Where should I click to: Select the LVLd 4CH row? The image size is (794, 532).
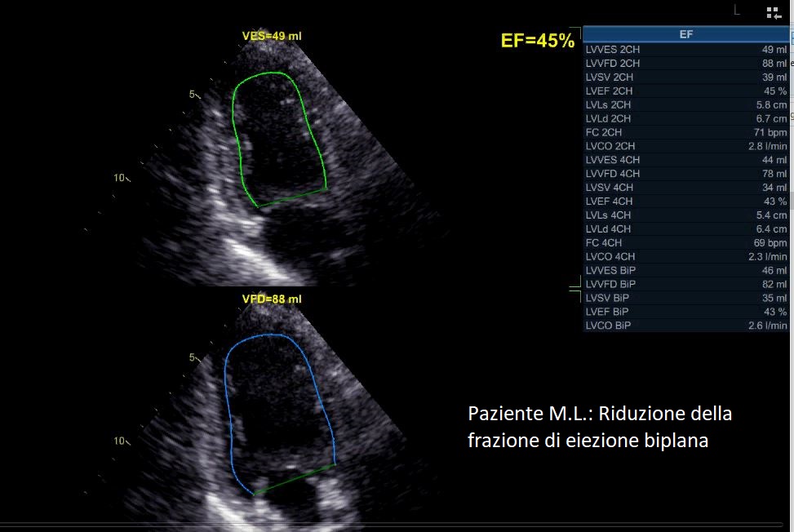685,228
